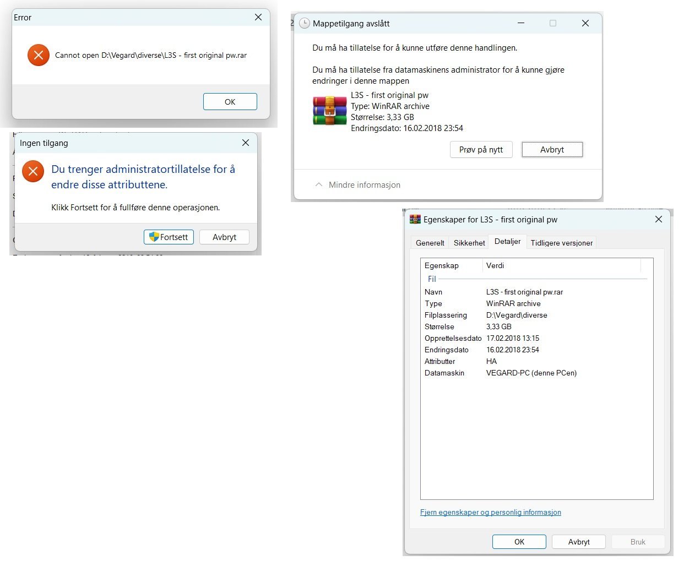Click the Prøv på nytt button
700x588 pixels.
(x=481, y=150)
